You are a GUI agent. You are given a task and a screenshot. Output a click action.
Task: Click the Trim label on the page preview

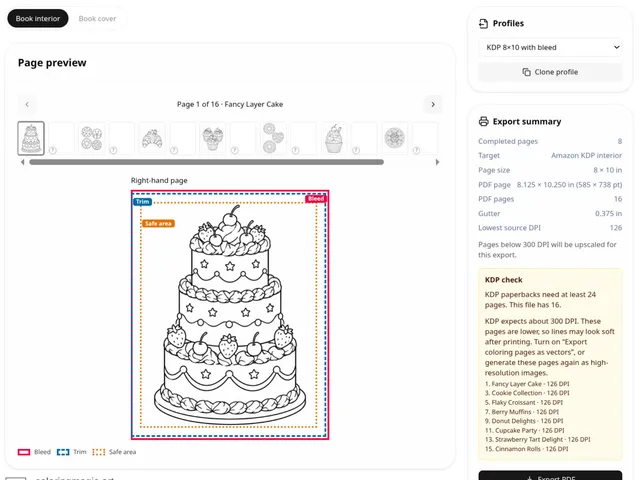coord(142,202)
